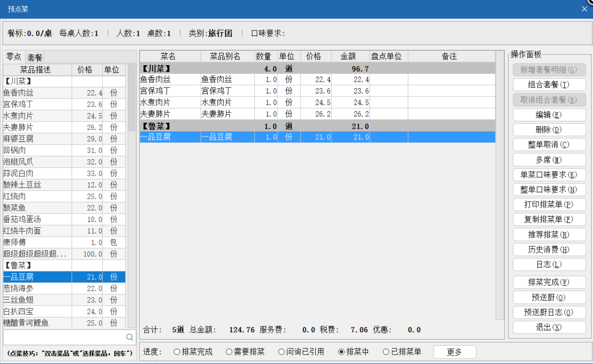The image size is (593, 364).
Task: Select 酸辣土豆丝 in the dish list
Action: click(64, 185)
